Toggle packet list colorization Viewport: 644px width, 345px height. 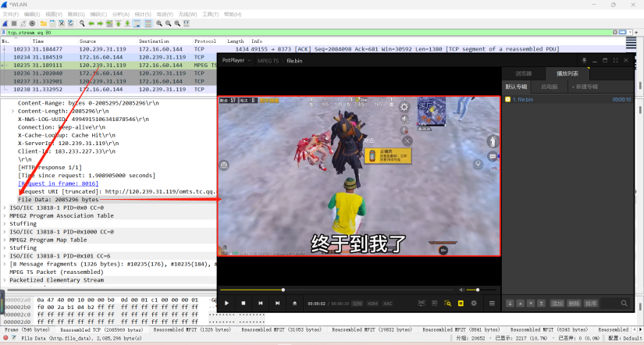148,23
